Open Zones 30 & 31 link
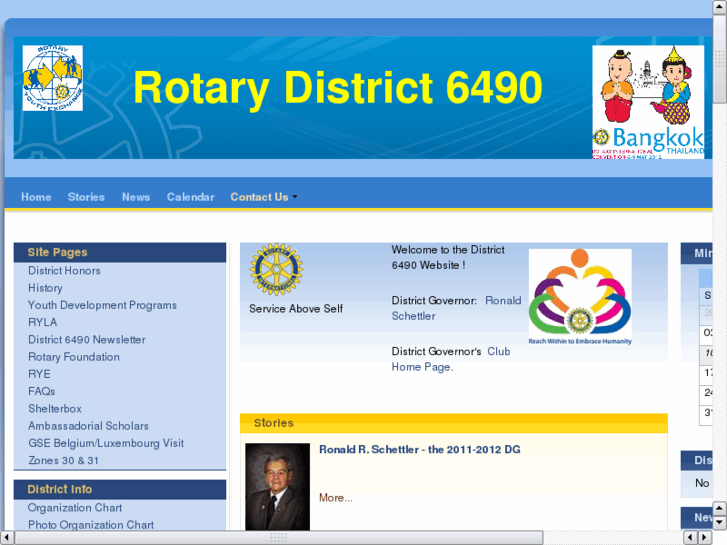The width and height of the screenshot is (727, 545). point(64,461)
